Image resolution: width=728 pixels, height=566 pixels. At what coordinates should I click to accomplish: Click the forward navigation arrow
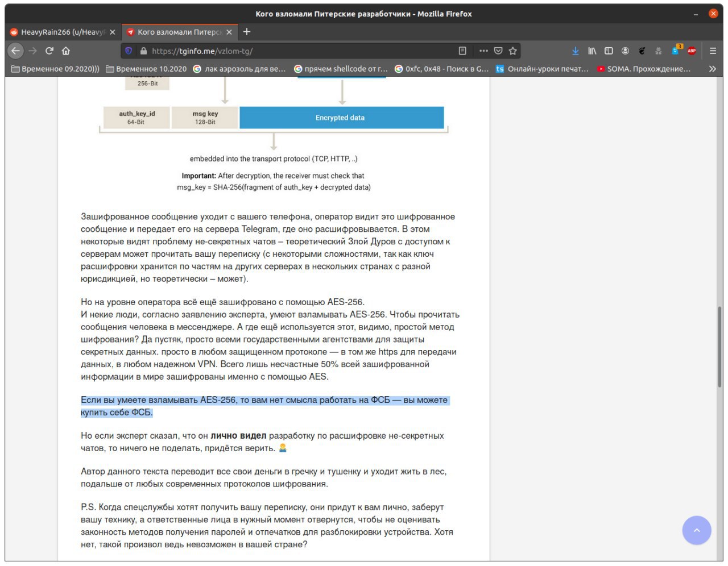[32, 51]
